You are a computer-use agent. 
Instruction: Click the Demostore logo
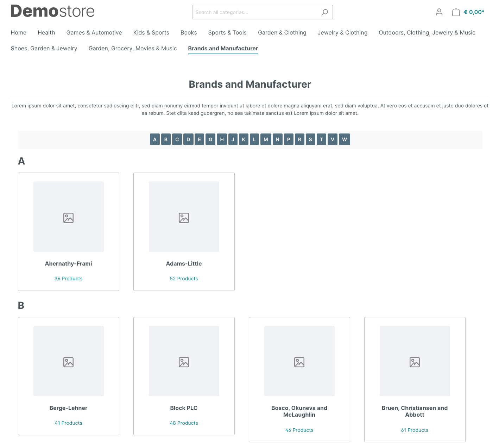click(53, 11)
